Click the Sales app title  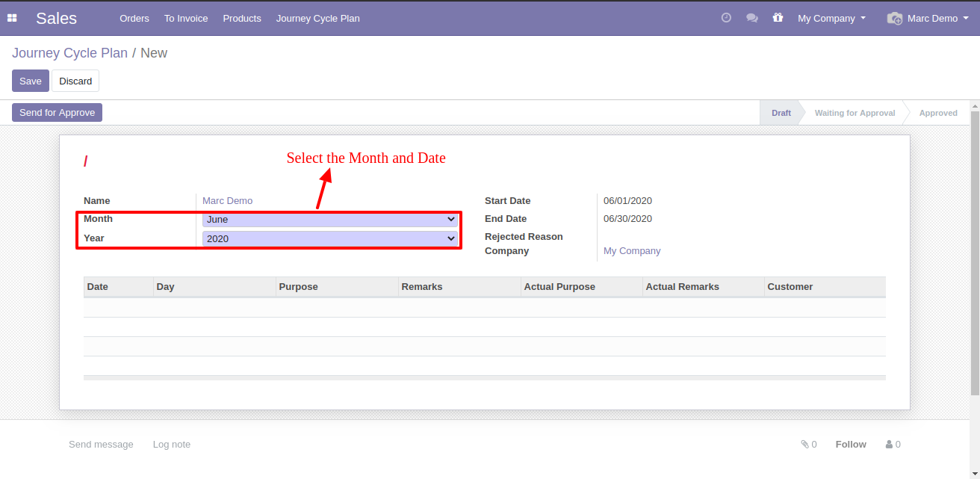pyautogui.click(x=56, y=18)
